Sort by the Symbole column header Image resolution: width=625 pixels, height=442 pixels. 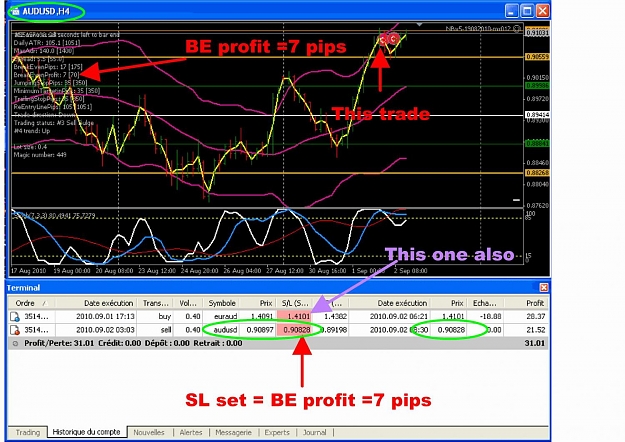coord(222,303)
